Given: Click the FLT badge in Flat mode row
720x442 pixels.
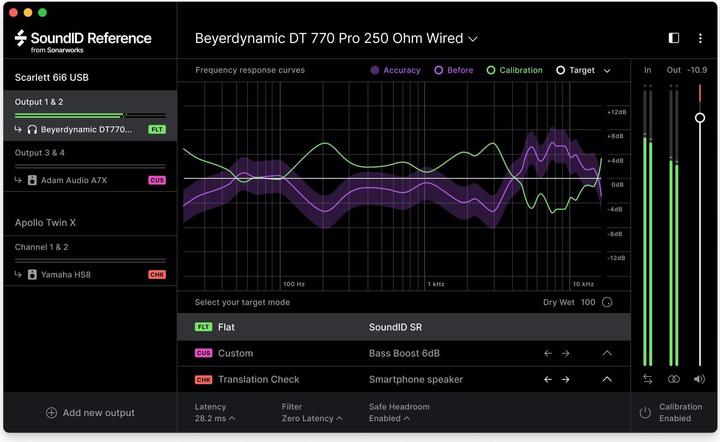Looking at the screenshot, I should pos(203,327).
